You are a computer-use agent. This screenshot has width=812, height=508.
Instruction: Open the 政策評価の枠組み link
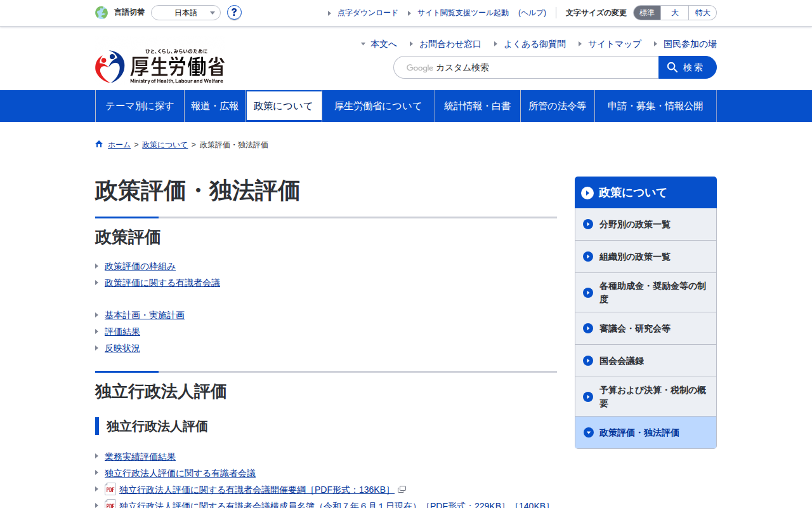[x=140, y=266]
